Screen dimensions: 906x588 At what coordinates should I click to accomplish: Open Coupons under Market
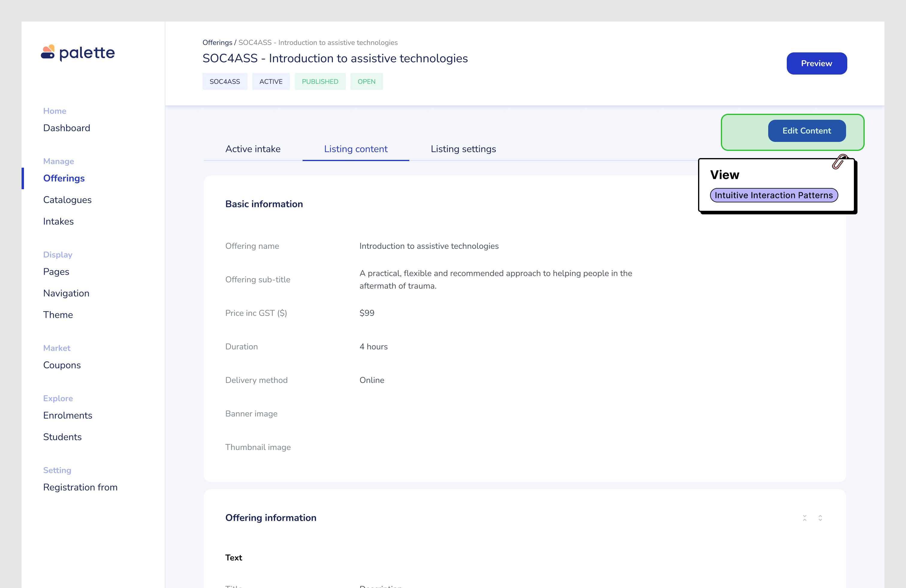tap(62, 365)
